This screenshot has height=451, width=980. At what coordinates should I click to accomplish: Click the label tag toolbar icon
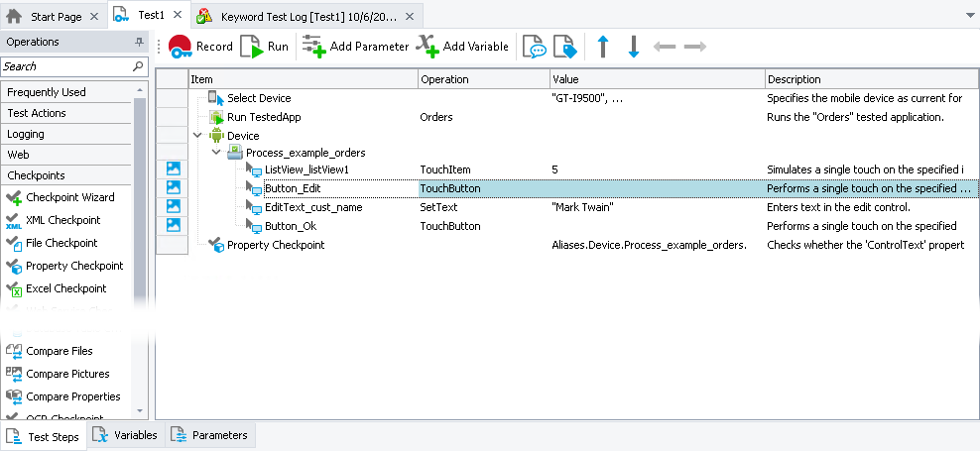coord(563,46)
